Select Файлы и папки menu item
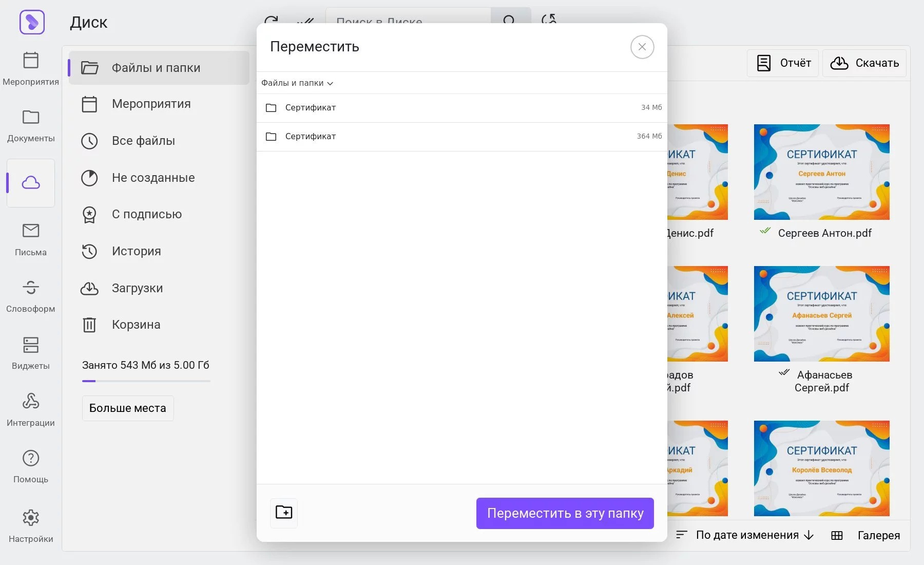This screenshot has width=924, height=565. 159,68
